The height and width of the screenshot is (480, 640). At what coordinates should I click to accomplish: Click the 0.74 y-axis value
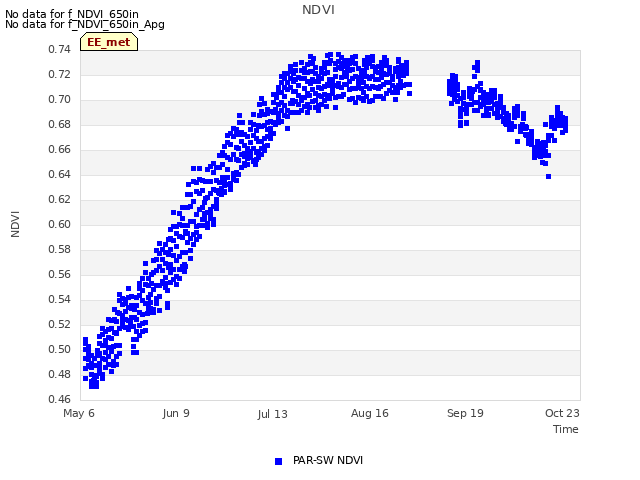60,49
